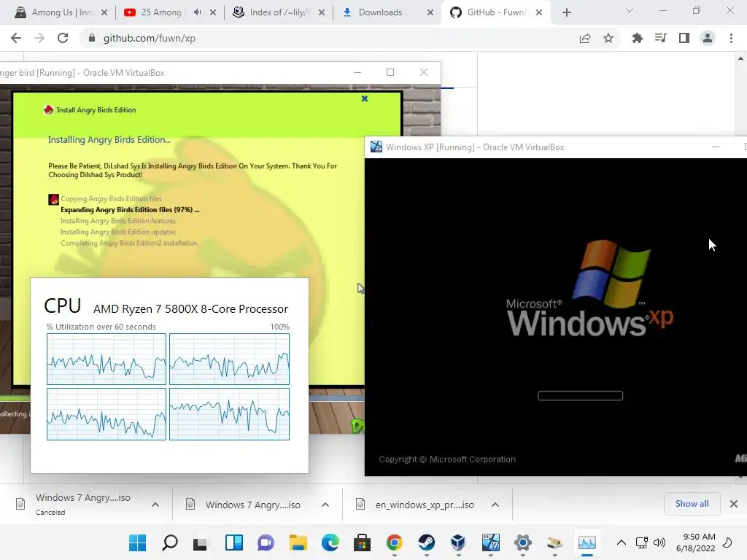Click Chrome's forward navigation arrow
This screenshot has height=560, width=747.
pyautogui.click(x=39, y=38)
